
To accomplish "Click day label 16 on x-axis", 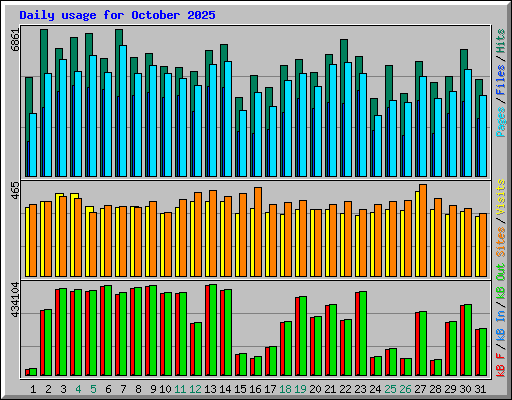I will (x=255, y=389).
